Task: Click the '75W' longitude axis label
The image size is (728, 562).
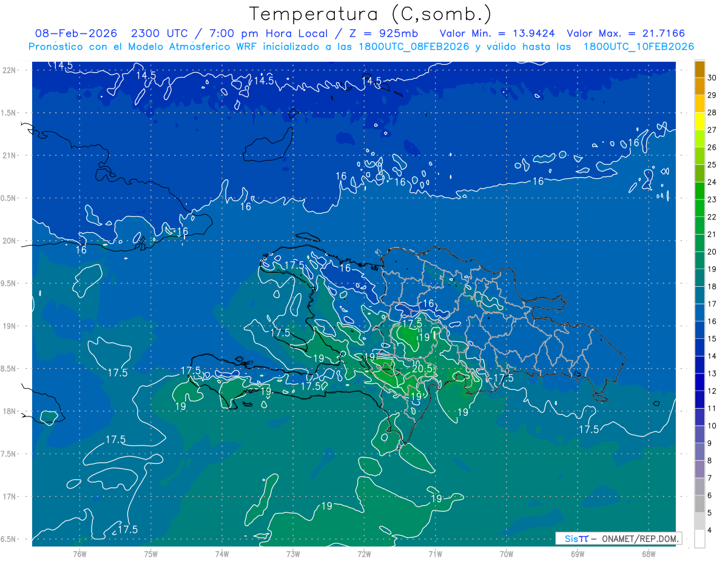Action: tap(150, 554)
